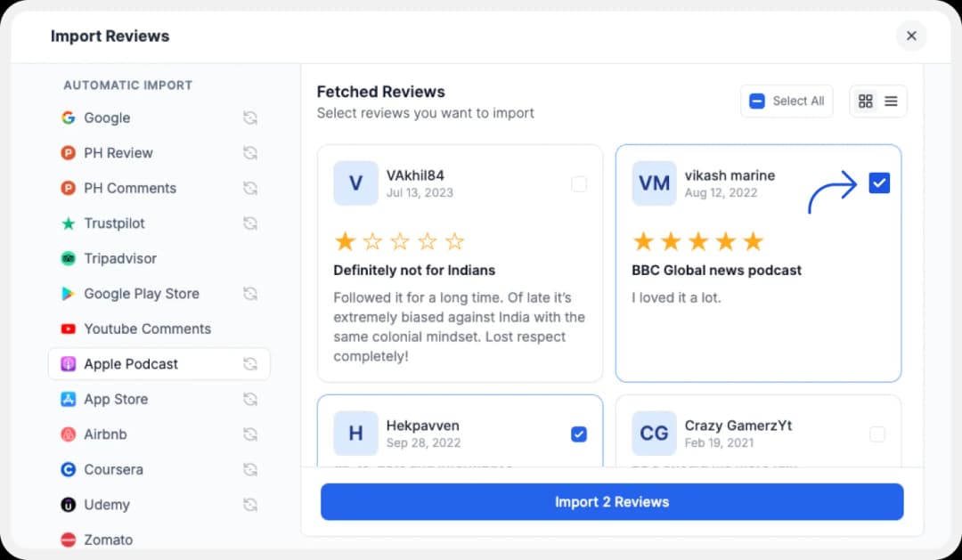Uncheck the Hekpavven review checkbox

(579, 434)
